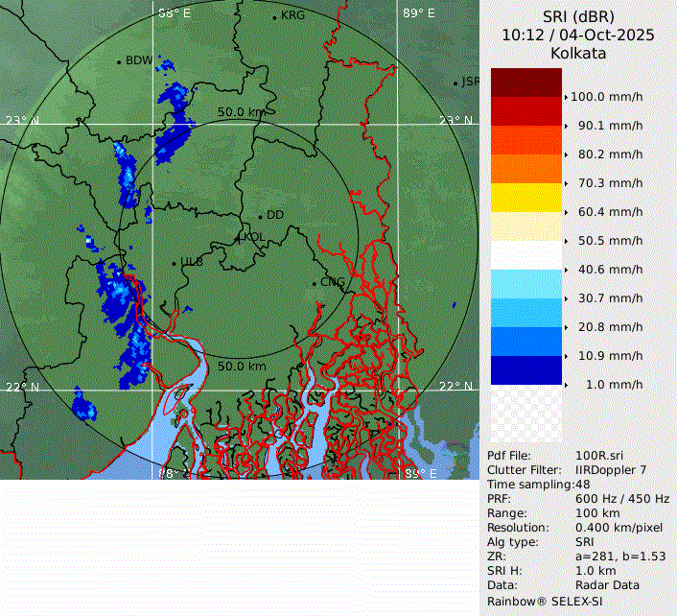Select the BDW station marker

[119, 61]
